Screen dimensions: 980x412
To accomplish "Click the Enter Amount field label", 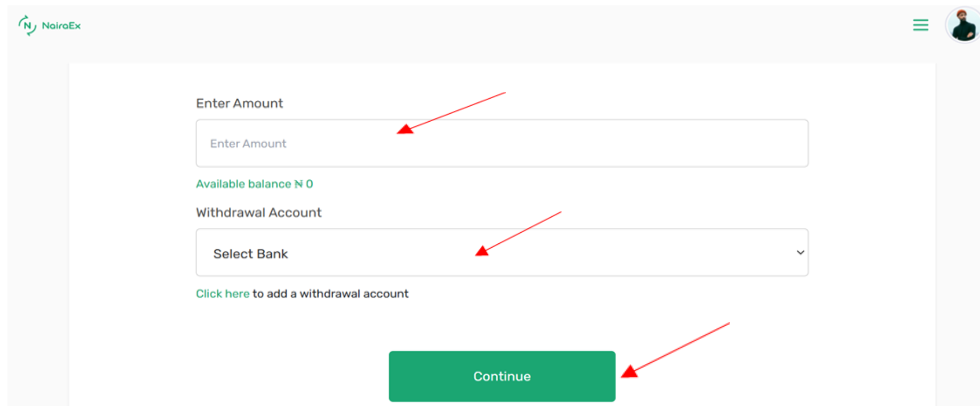I will pos(239,104).
